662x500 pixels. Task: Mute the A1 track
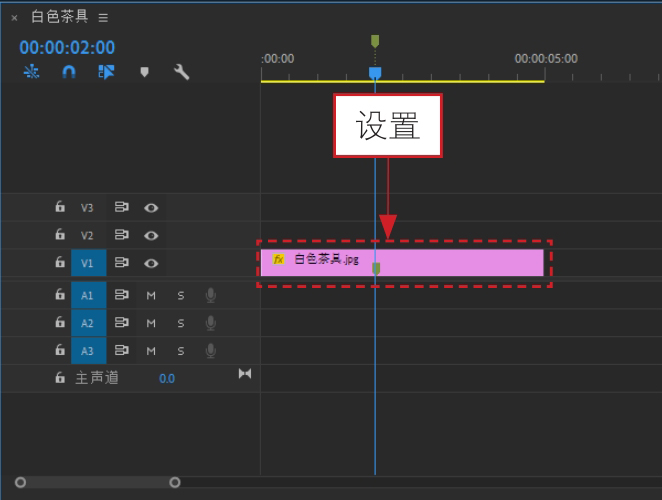click(151, 295)
